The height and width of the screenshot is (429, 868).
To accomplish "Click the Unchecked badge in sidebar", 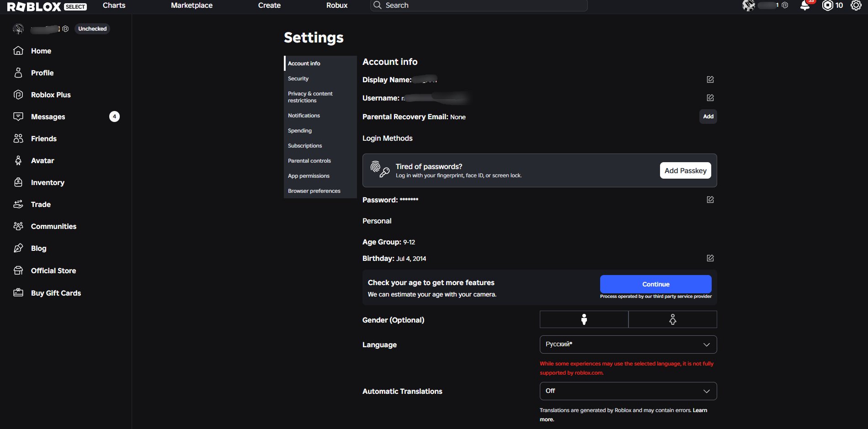I will tap(92, 29).
